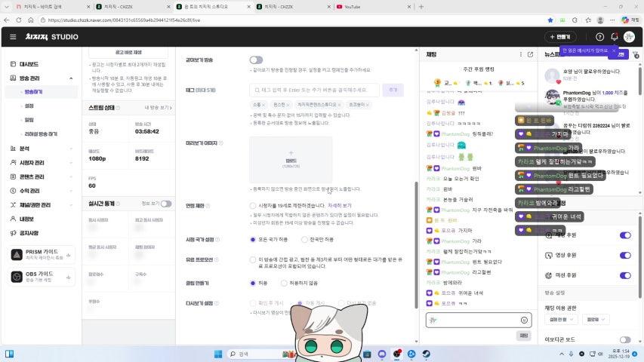Click the 분석 analytics chart icon
Image resolution: width=644 pixels, height=362 pixels.
pos(13,149)
